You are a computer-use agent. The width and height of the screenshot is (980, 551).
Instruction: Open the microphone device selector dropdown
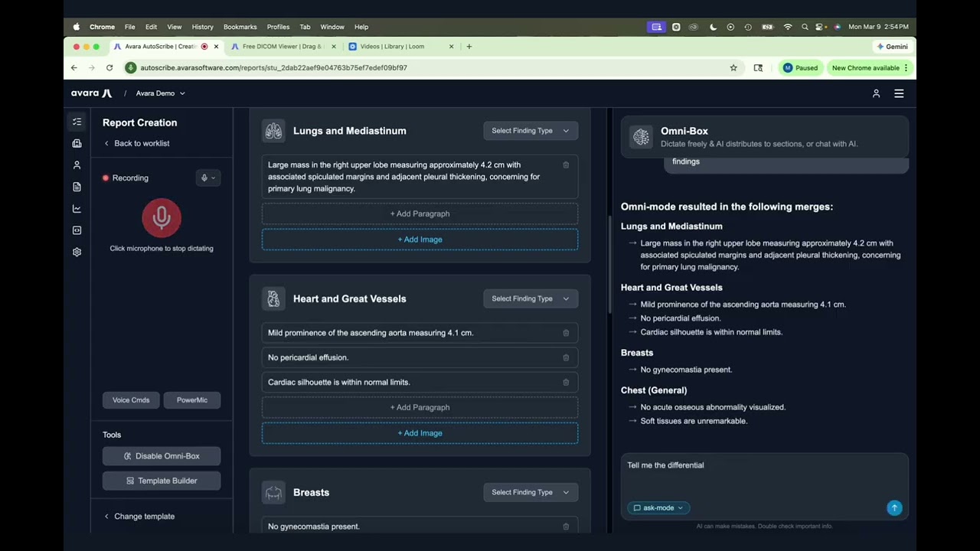click(x=208, y=178)
